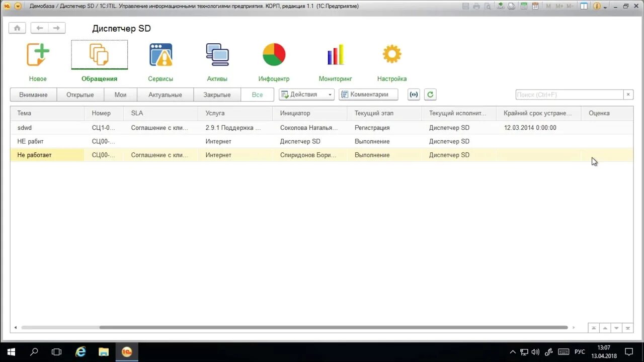This screenshot has width=644, height=362.
Task: Switch to the Закрытые filter tab
Action: [x=217, y=95]
